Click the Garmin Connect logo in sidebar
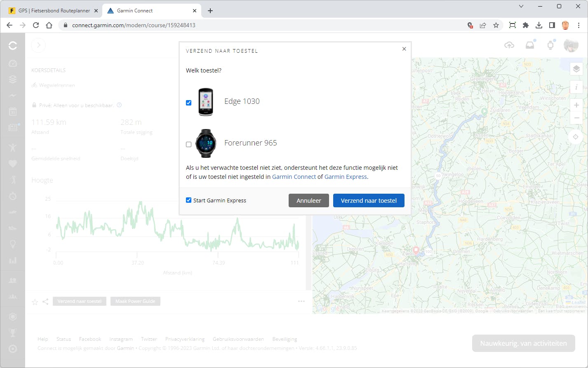The width and height of the screenshot is (588, 368). pos(13,45)
